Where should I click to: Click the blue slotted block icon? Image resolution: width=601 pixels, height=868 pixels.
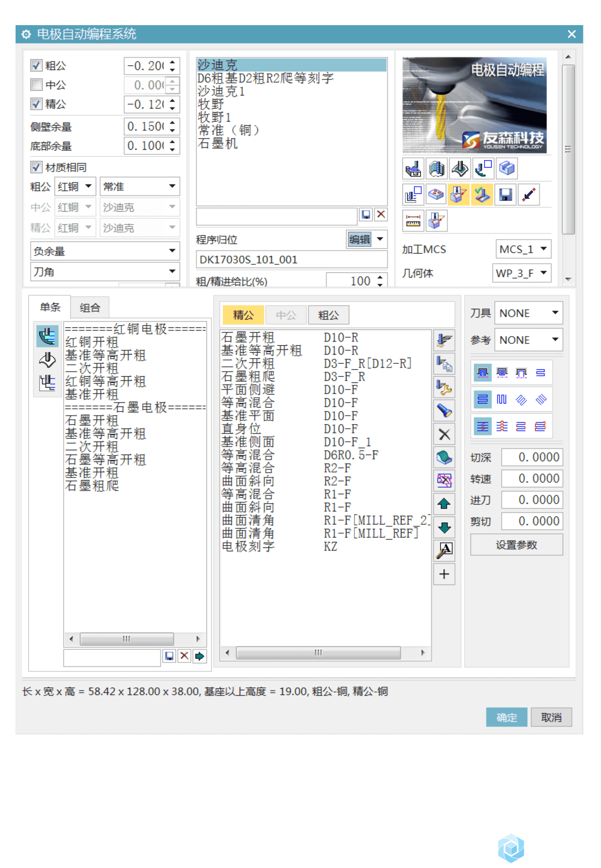(x=507, y=168)
